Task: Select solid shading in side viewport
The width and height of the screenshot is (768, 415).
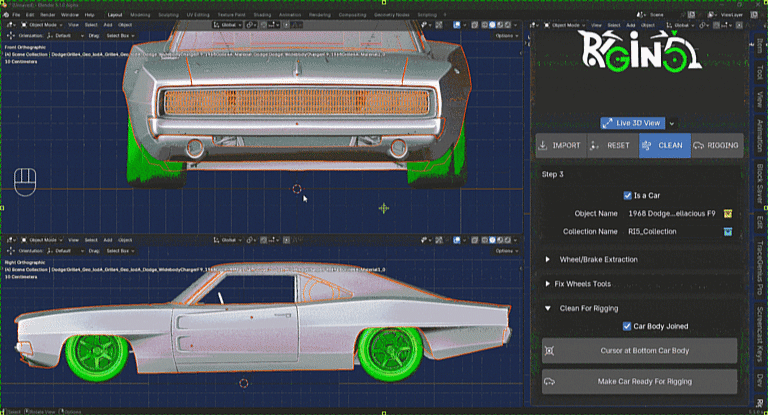Action: 492,240
